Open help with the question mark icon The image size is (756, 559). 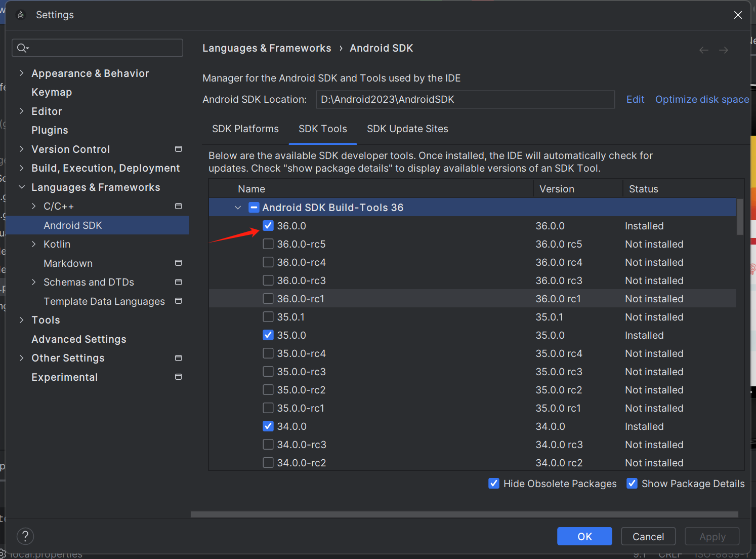pos(25,536)
